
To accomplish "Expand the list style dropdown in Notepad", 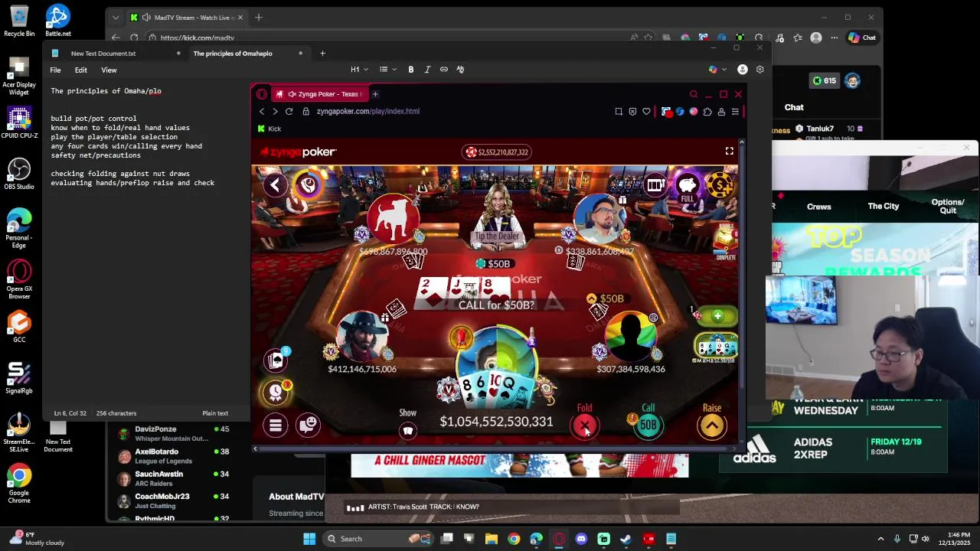I will coord(387,70).
